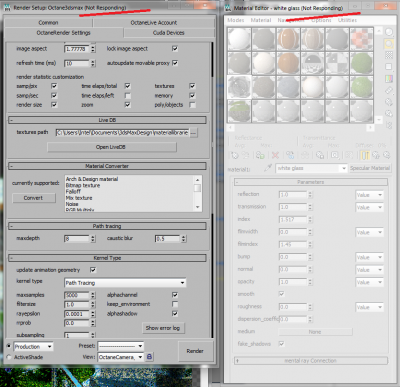Select the orange striped material sample sphere
Image resolution: width=400 pixels, height=387 pixels.
pos(288,39)
